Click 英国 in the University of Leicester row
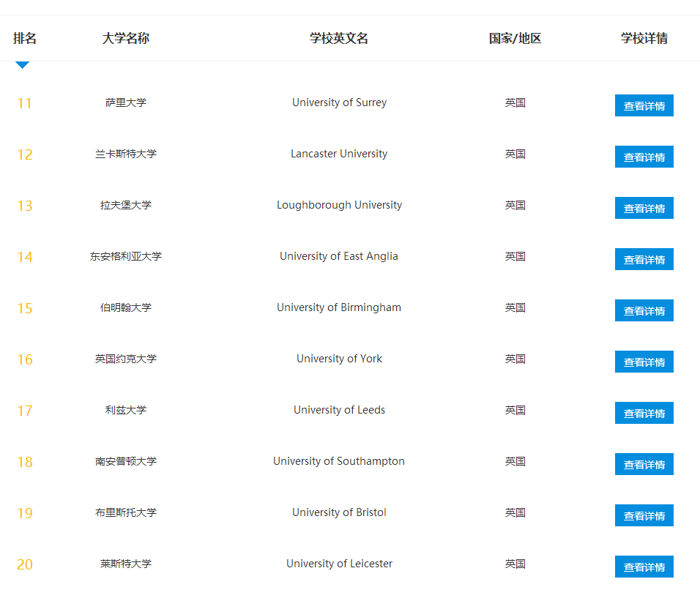This screenshot has width=700, height=590. tap(515, 564)
